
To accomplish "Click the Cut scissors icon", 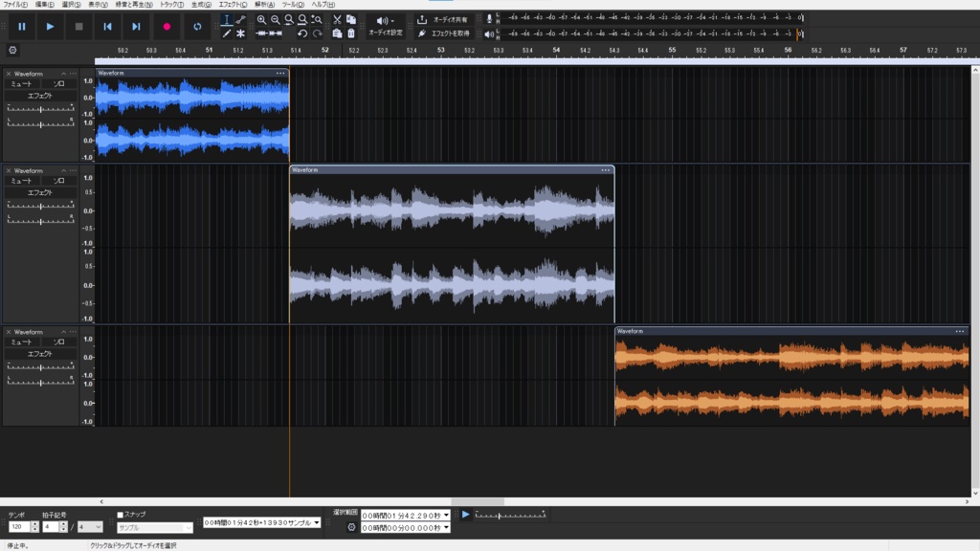I will [x=337, y=19].
